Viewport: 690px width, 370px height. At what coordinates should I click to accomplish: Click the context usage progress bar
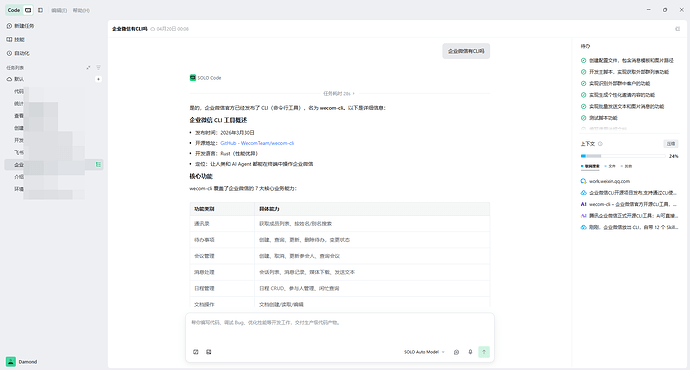(x=623, y=156)
